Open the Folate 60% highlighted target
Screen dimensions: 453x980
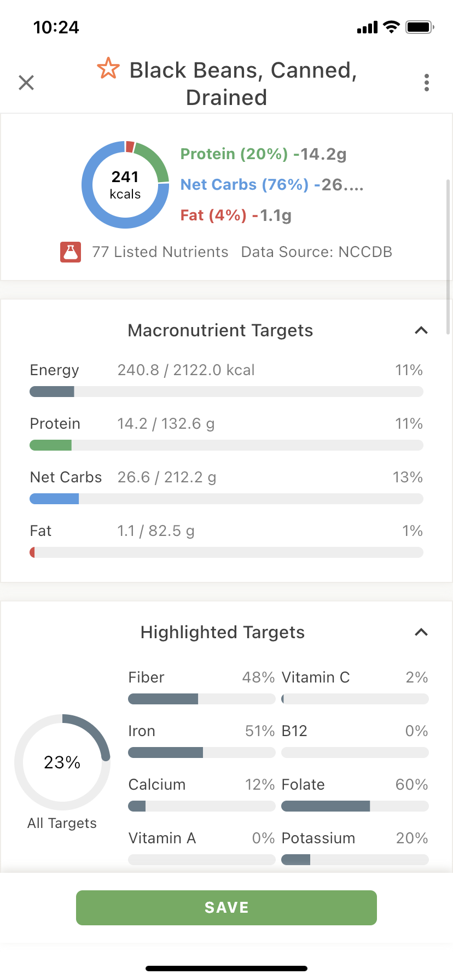(x=355, y=795)
